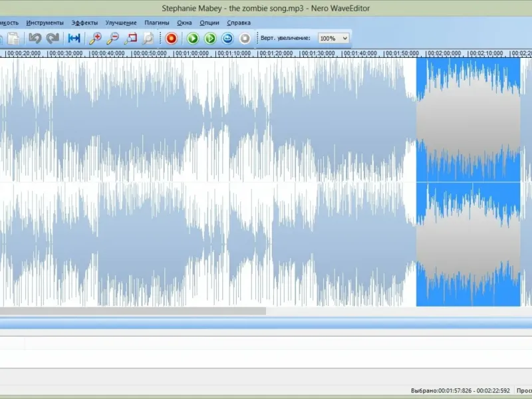Click the paste clipboard icon
Viewport: 532px width, 399px height.
[x=13, y=39]
